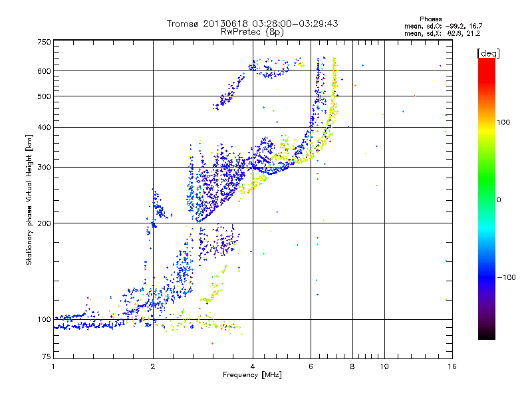Click the x-axis tick label '2'
The width and height of the screenshot is (532, 399).
pos(153,366)
